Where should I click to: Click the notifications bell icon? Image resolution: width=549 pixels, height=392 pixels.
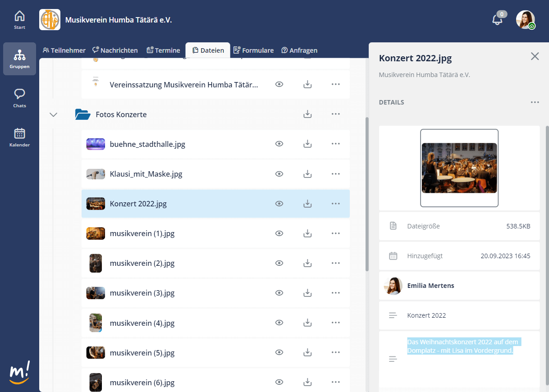coord(497,20)
